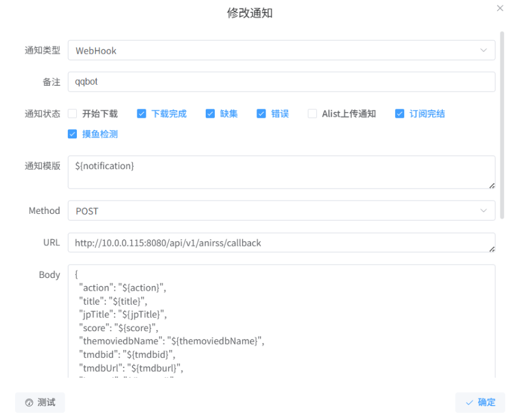
Task: Click the "action": "${action}" line in Body
Action: pyautogui.click(x=123, y=288)
